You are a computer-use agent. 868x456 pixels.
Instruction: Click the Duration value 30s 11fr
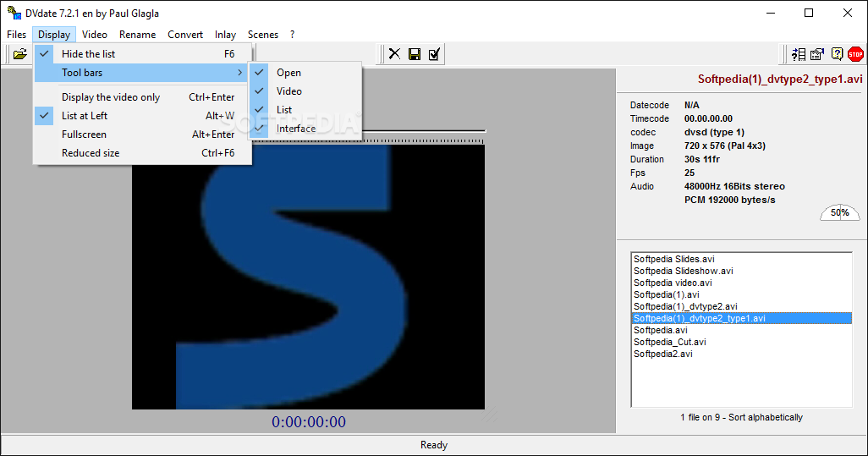coord(702,159)
